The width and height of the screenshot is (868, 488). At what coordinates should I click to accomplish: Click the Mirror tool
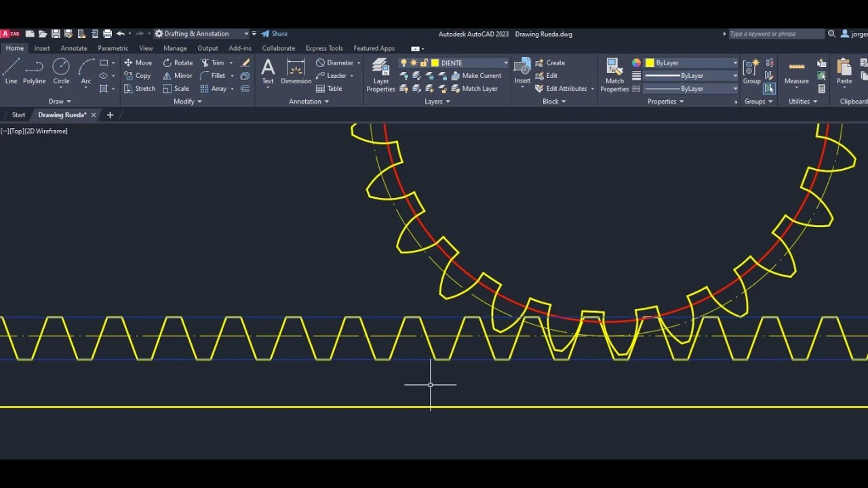pos(177,75)
